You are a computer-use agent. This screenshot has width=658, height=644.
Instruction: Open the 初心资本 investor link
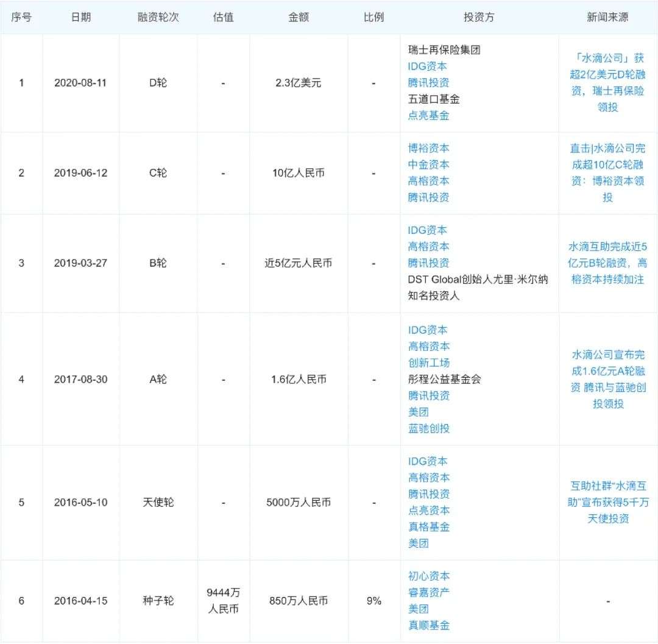pyautogui.click(x=428, y=576)
